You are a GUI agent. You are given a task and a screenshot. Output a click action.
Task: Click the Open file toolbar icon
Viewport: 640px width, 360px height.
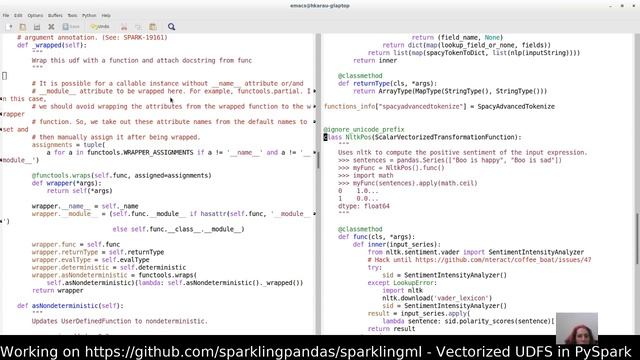(x=23, y=27)
